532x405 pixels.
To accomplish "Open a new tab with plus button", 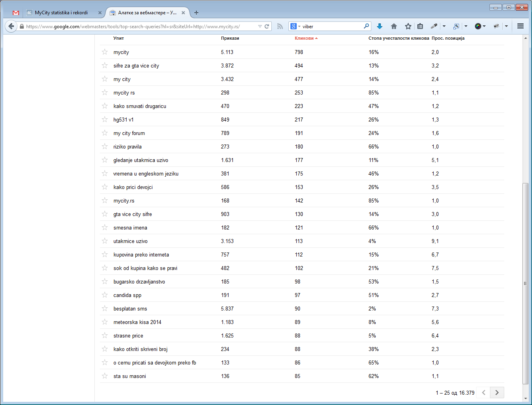I will point(196,13).
